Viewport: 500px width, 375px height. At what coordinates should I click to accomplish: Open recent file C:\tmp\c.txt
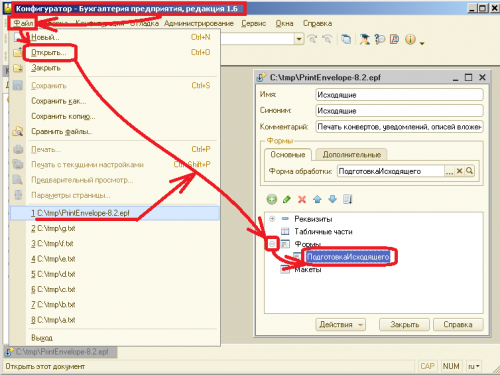click(115, 289)
